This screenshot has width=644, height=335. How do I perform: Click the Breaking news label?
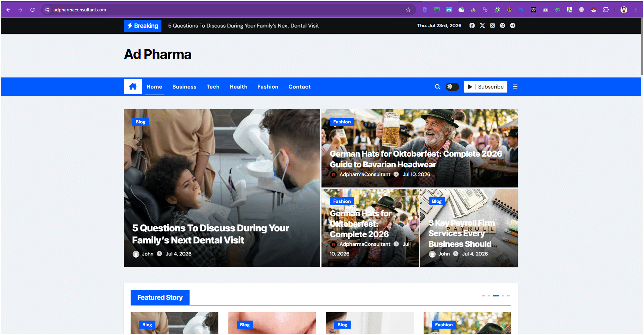point(143,26)
